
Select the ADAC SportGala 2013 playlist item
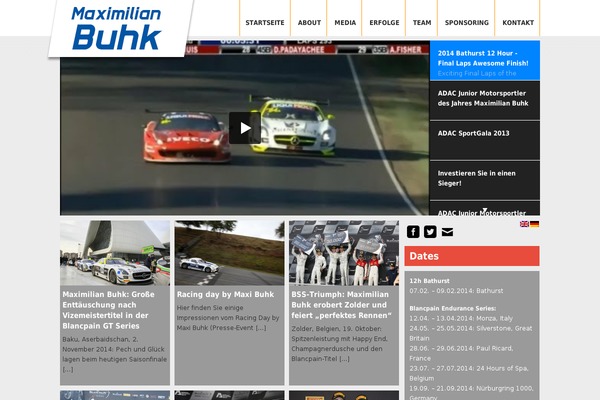485,140
